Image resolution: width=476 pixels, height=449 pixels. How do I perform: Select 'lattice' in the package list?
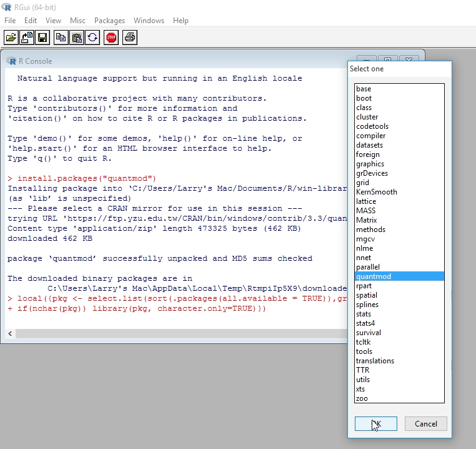coord(399,201)
